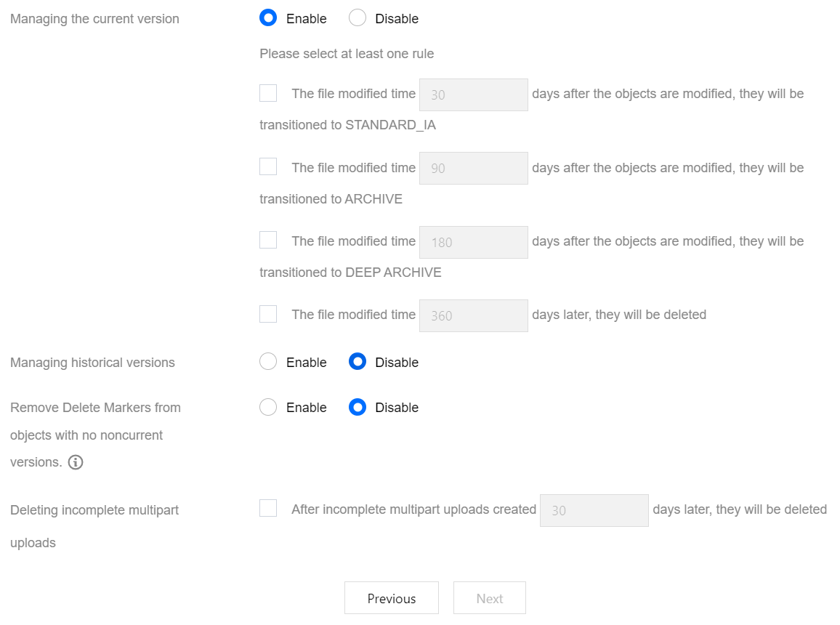840x625 pixels.
Task: Check the ARCHIVE transition rule checkbox
Action: [268, 166]
